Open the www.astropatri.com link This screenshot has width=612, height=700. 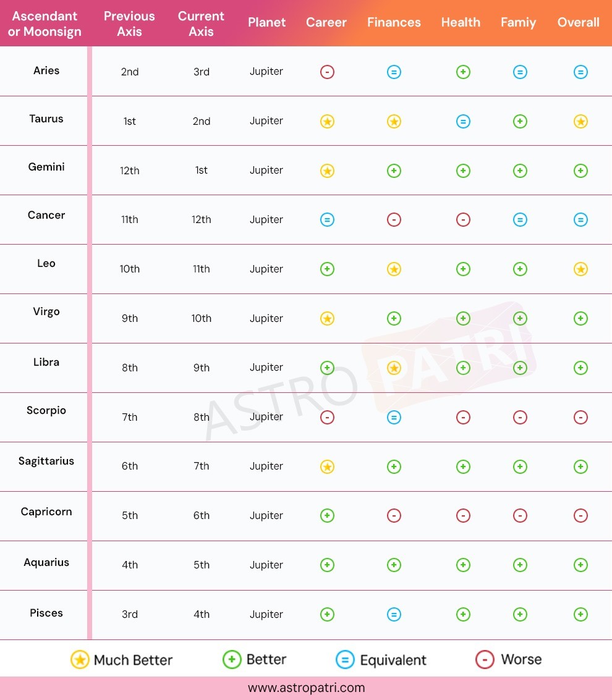307,688
